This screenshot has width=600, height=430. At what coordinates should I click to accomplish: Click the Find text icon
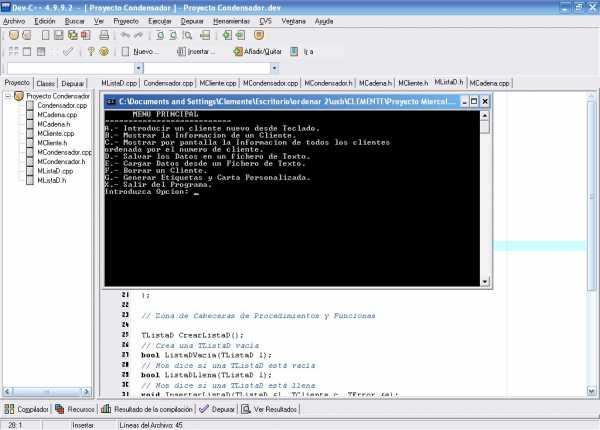pyautogui.click(x=160, y=35)
